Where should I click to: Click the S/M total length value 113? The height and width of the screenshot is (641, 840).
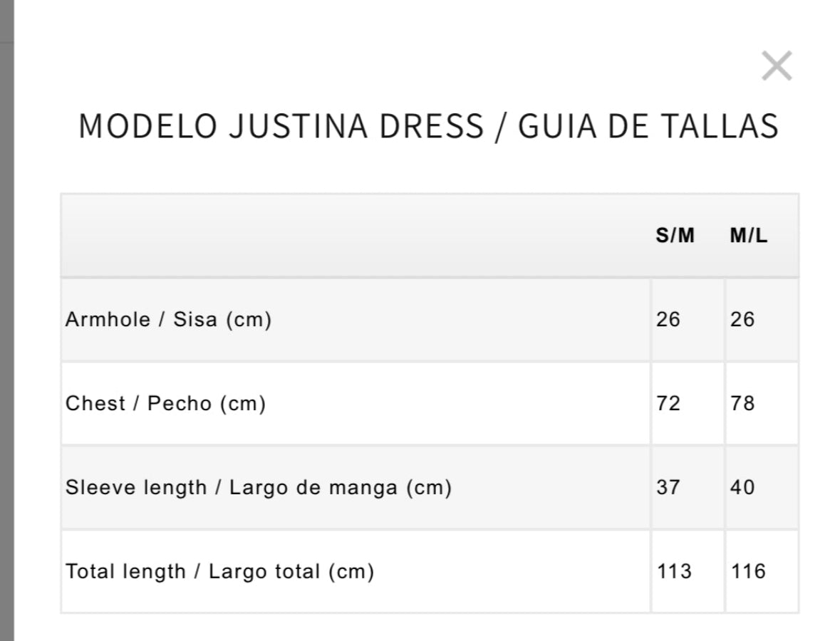pos(675,571)
